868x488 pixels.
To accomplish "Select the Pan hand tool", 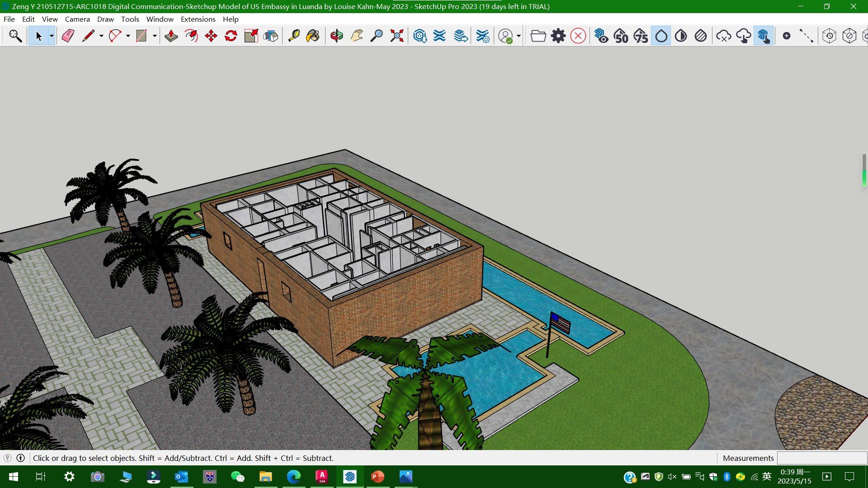I will [356, 36].
